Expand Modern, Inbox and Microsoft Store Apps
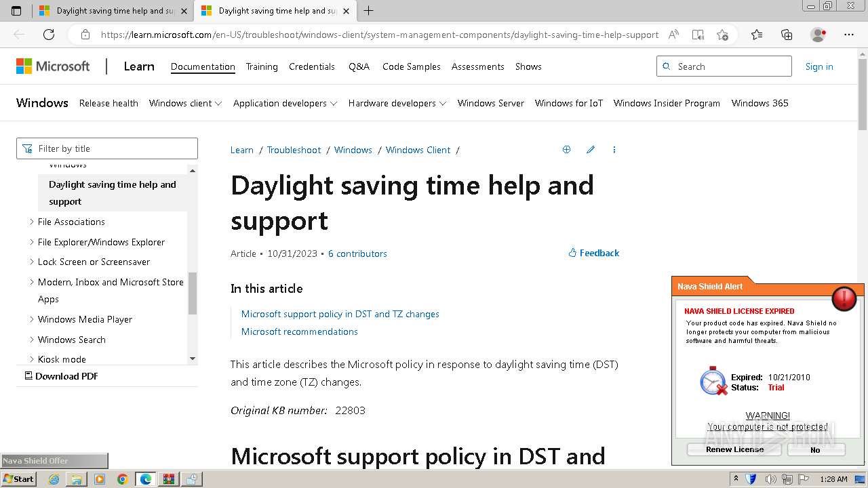Image resolution: width=868 pixels, height=488 pixels. pyautogui.click(x=31, y=282)
